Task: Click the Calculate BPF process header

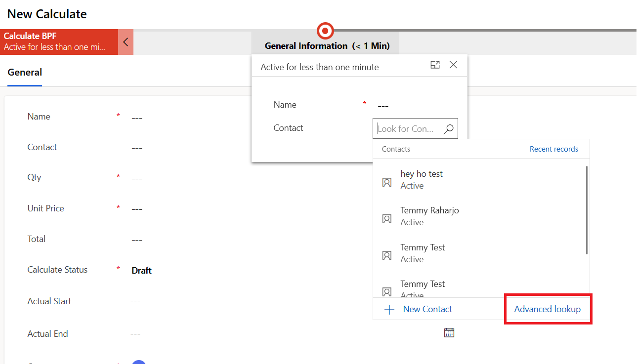Action: coord(59,42)
